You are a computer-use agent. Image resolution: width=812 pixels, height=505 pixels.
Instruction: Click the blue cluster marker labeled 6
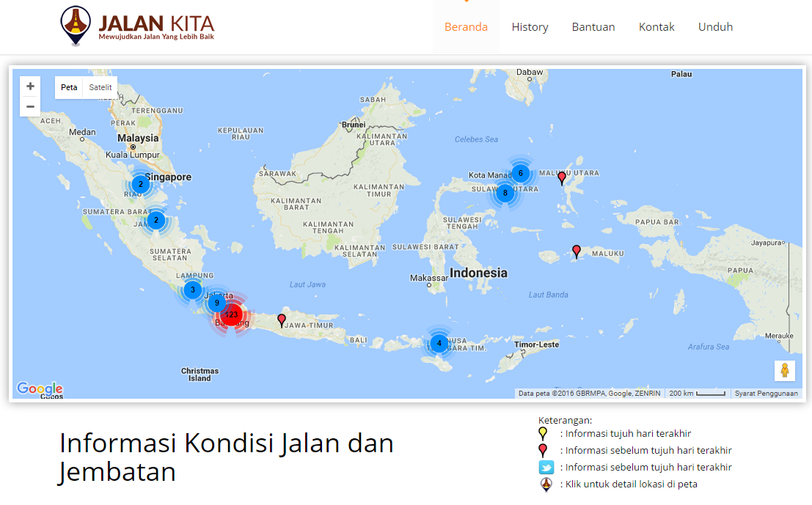click(x=520, y=173)
